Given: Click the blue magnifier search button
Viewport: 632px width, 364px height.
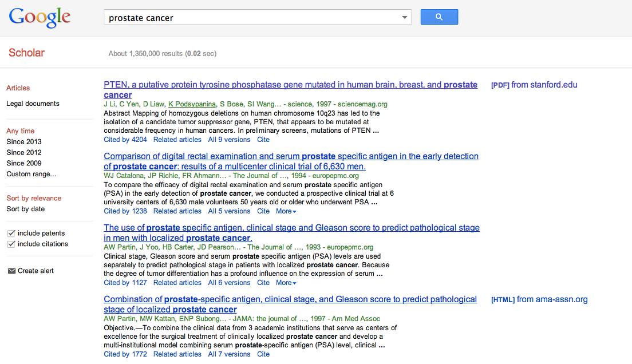Looking at the screenshot, I should click(x=439, y=17).
